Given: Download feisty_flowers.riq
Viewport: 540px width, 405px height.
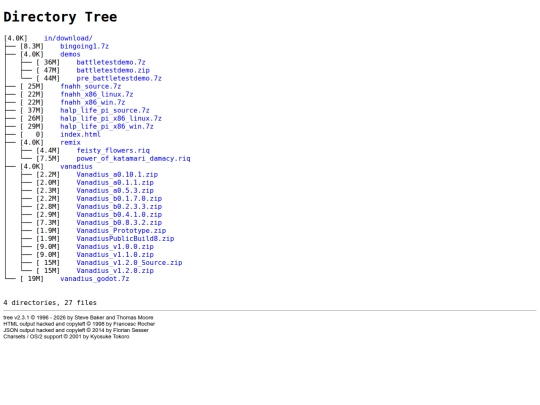Looking at the screenshot, I should pyautogui.click(x=113, y=150).
